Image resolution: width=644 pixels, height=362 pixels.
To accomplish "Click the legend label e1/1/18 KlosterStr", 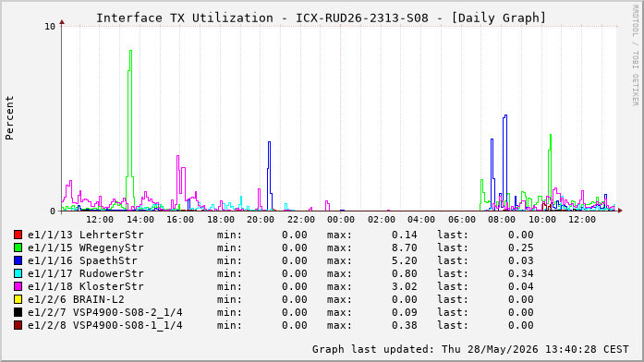I will click(86, 286).
